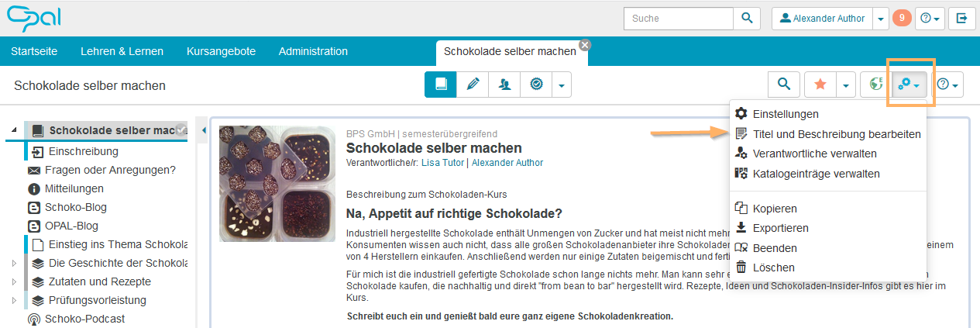The image size is (980, 328).
Task: Expand the dropdown arrow next to Alexander Author
Action: pos(880,19)
